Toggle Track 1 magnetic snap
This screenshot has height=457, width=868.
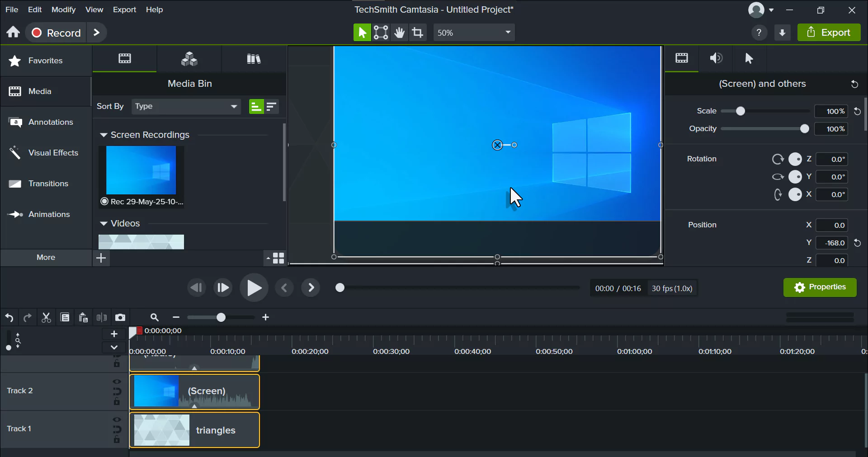tap(117, 429)
